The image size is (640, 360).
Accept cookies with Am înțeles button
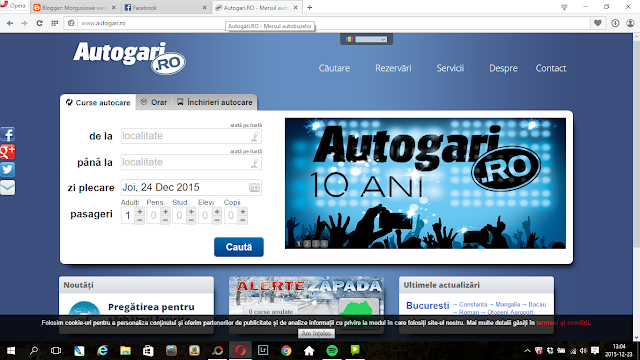pos(316,333)
